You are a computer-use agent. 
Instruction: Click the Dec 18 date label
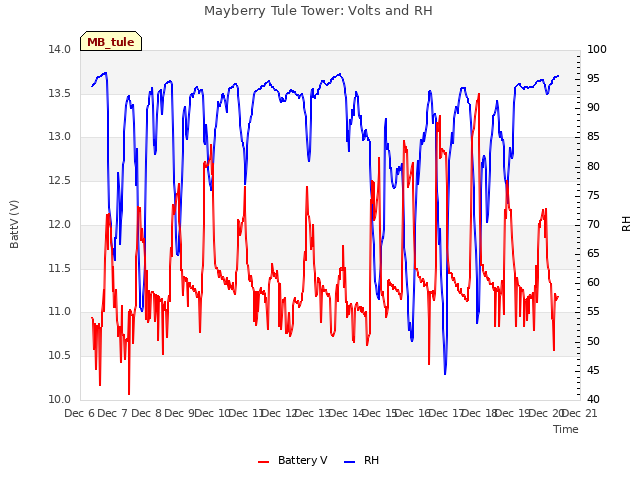point(480,413)
